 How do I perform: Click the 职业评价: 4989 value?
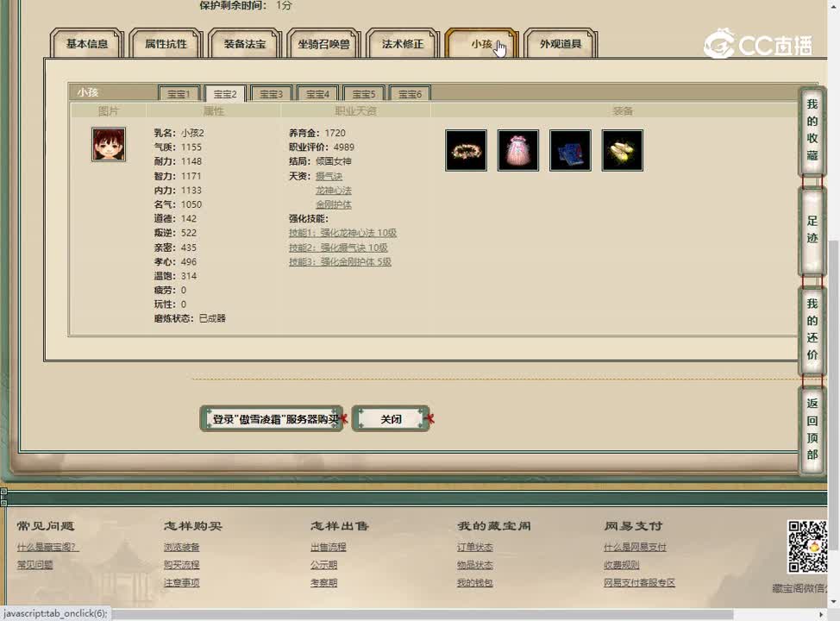pyautogui.click(x=322, y=147)
